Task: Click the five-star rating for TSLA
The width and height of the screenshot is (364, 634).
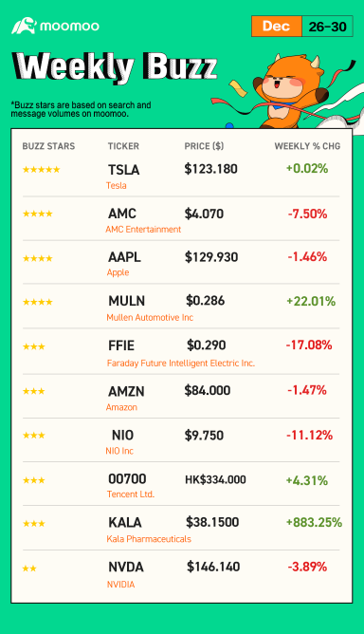Action: click(41, 170)
